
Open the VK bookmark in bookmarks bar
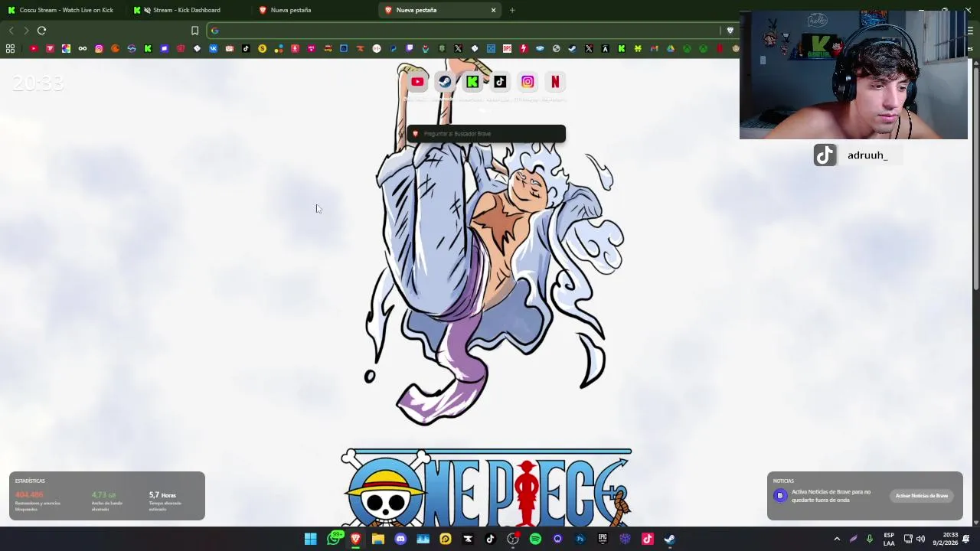[213, 49]
